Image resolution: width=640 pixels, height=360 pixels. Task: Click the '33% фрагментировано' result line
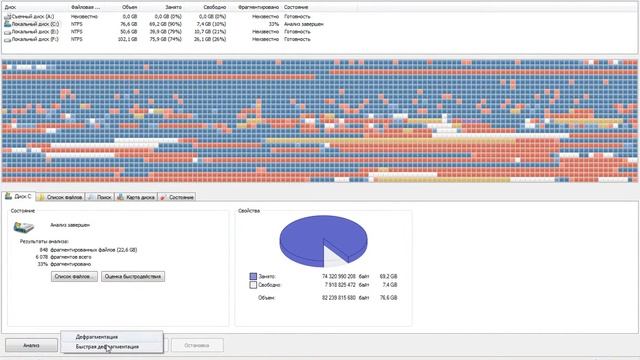tap(64, 264)
